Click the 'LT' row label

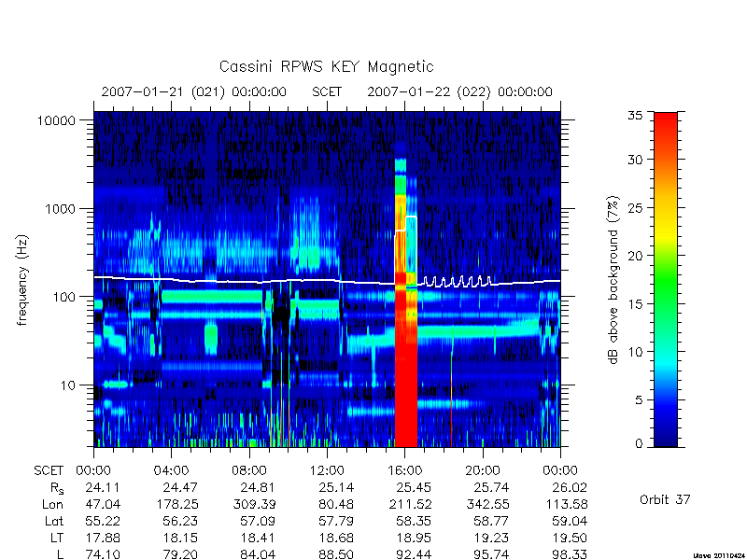tap(57, 538)
